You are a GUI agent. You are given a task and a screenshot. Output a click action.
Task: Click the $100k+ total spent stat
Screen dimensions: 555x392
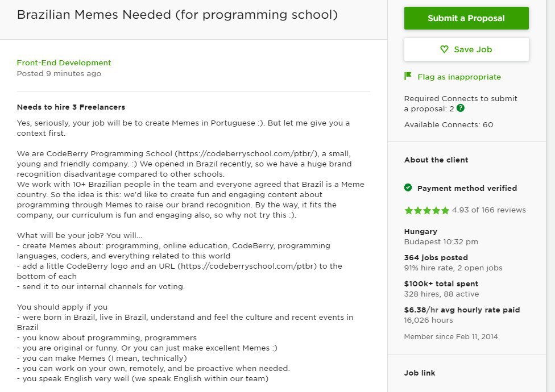[x=441, y=284]
